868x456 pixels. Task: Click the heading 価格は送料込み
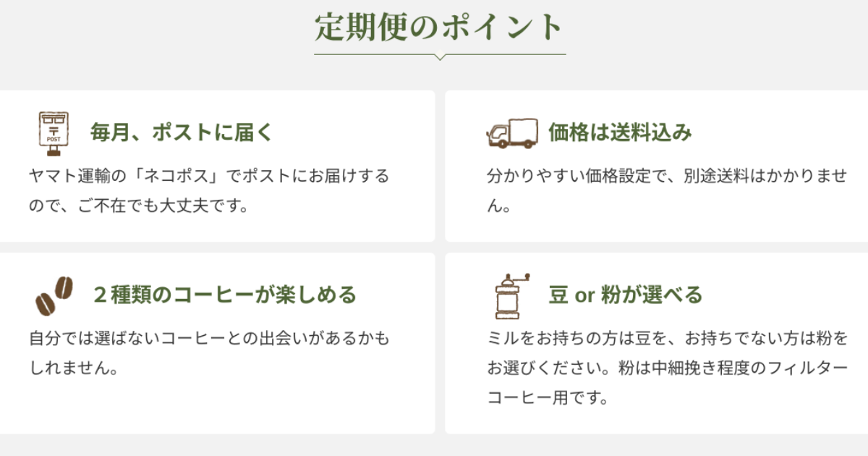621,133
